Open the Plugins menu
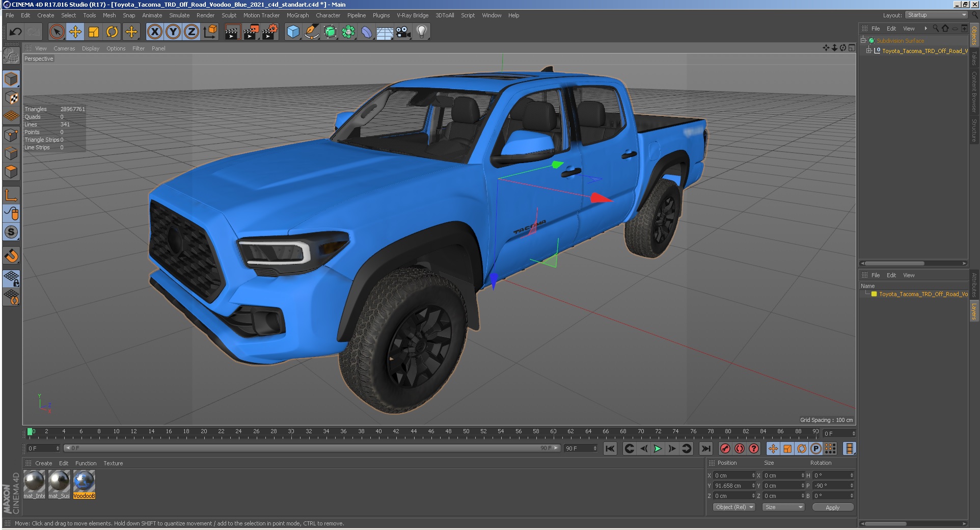The height and width of the screenshot is (530, 980). point(381,15)
